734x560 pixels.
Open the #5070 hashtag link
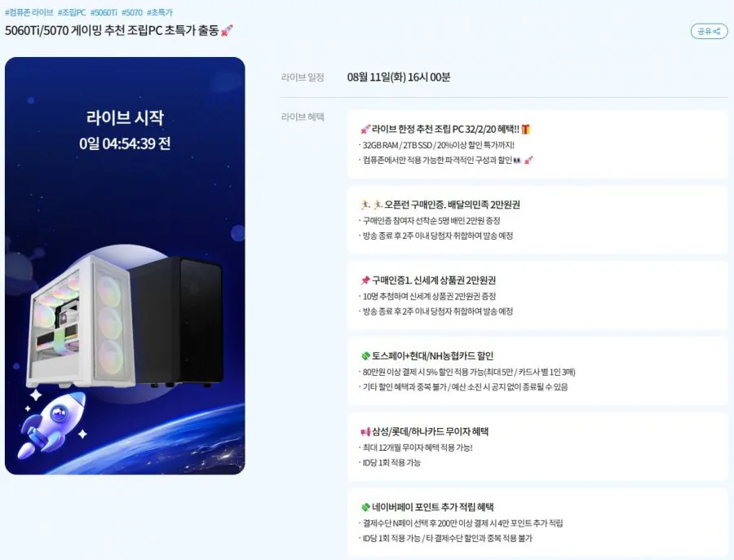click(x=132, y=12)
